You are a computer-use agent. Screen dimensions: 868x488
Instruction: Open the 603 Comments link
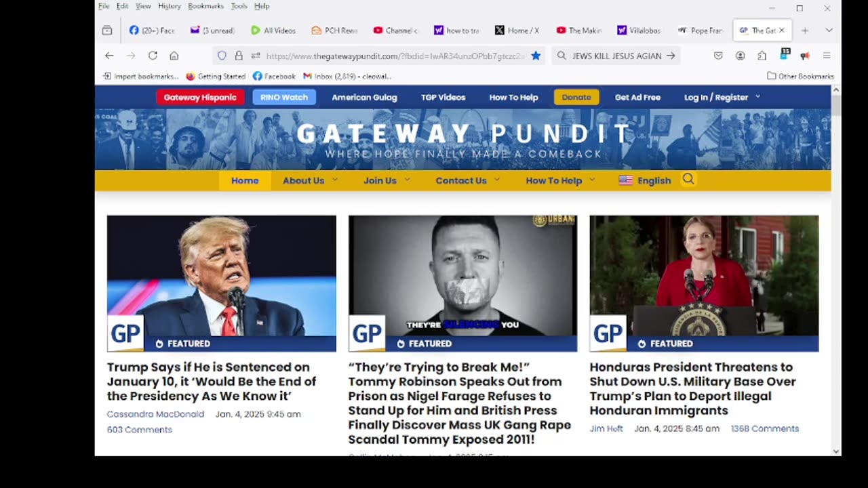pyautogui.click(x=140, y=430)
